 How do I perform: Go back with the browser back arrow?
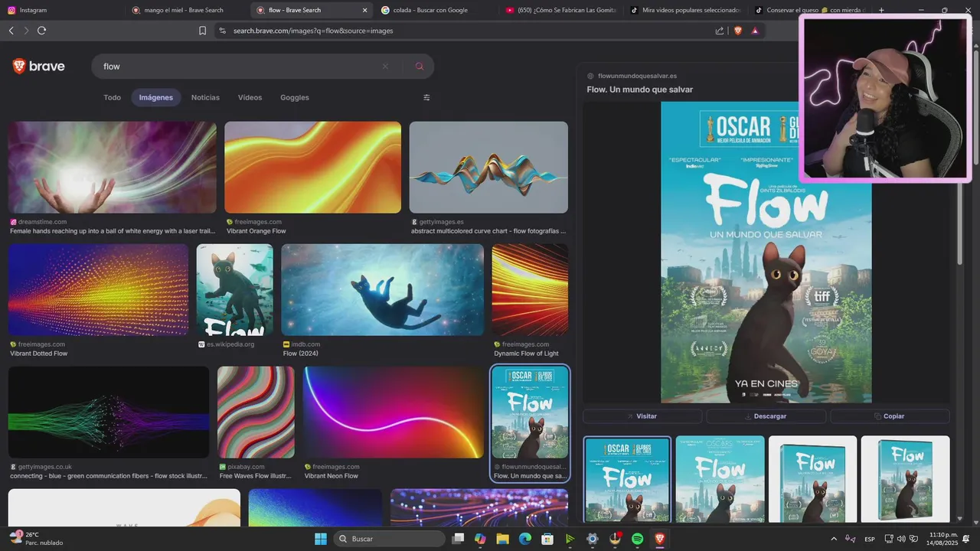[x=11, y=31]
